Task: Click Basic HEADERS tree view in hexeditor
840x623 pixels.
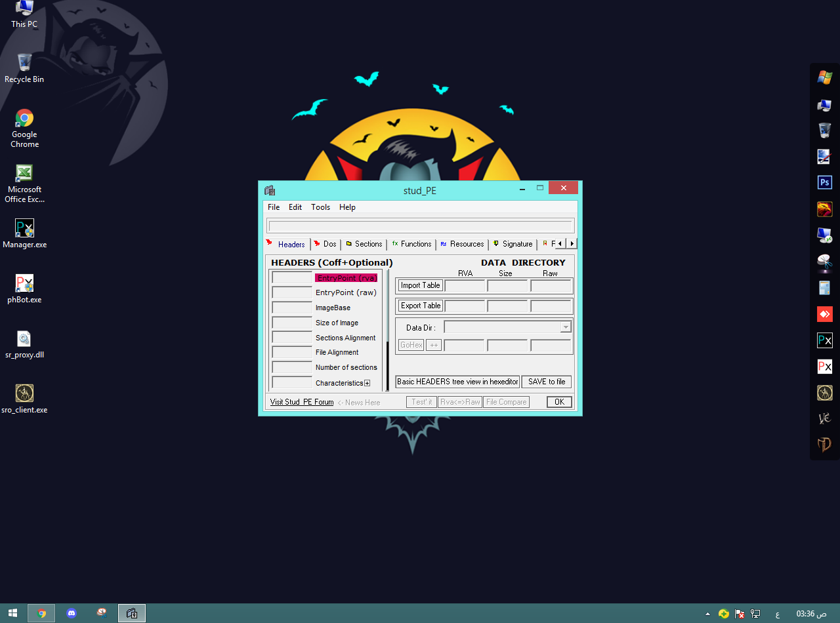Action: (x=457, y=382)
